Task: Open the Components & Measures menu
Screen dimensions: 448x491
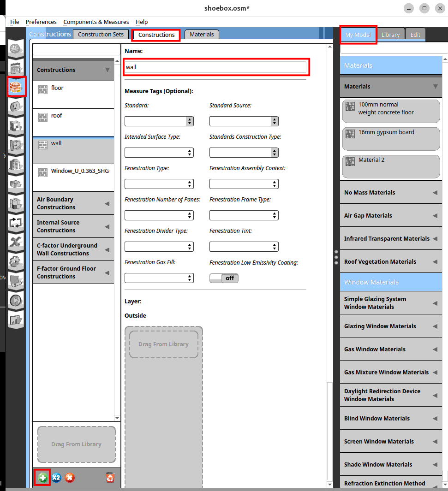Action: pos(96,22)
